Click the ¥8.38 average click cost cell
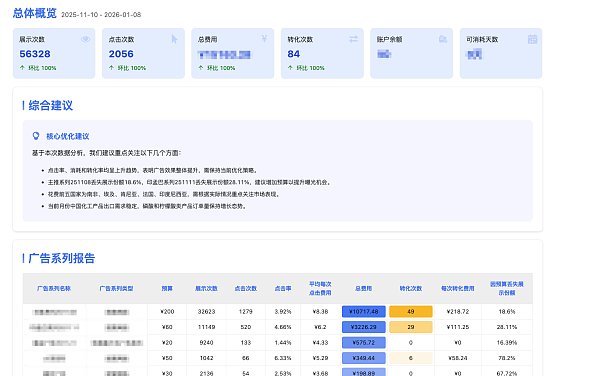600x376 pixels. coord(320,311)
